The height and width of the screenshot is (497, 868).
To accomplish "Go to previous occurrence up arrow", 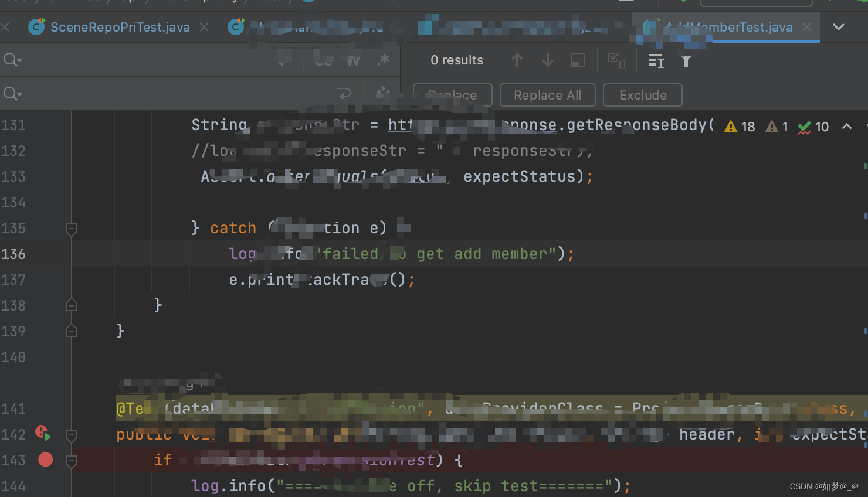I will (x=517, y=60).
